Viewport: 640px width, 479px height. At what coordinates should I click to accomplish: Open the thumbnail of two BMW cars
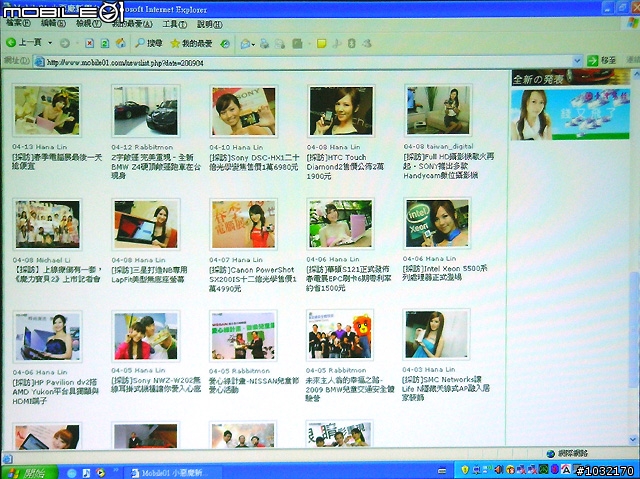coord(146,111)
